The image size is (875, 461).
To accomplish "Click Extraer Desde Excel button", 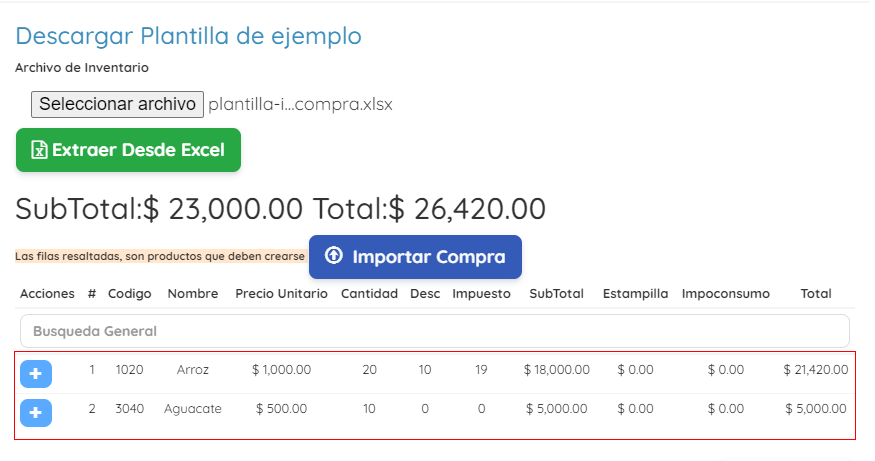I will tap(128, 150).
